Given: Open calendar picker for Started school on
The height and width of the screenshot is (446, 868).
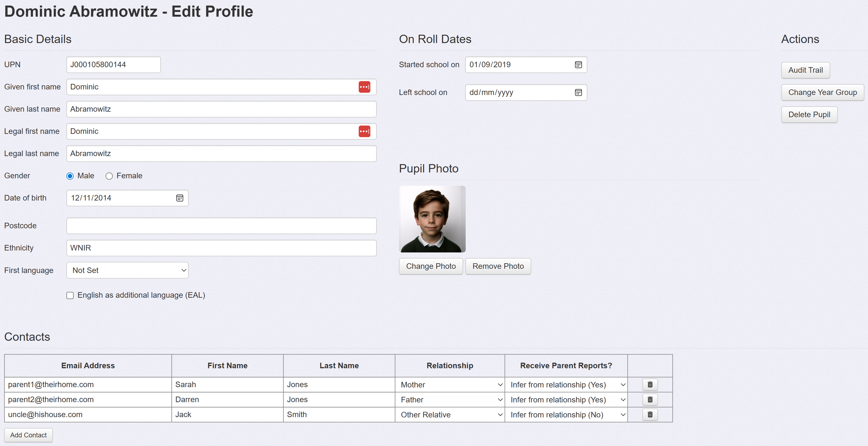Looking at the screenshot, I should pos(578,65).
